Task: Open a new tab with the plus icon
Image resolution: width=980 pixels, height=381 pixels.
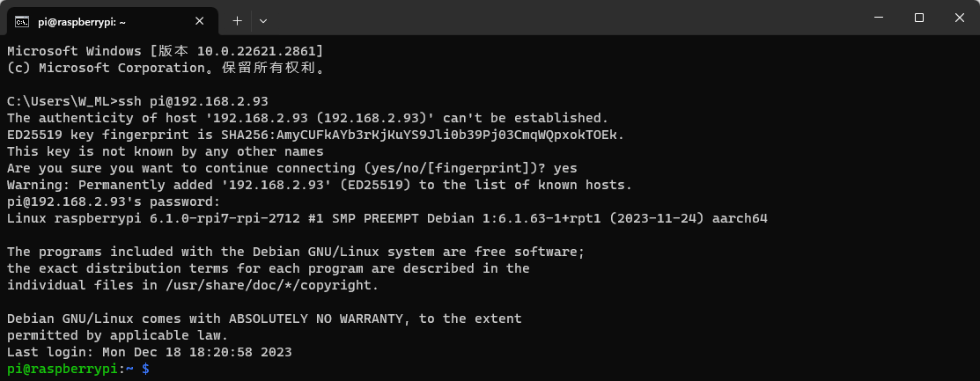Action: point(238,20)
